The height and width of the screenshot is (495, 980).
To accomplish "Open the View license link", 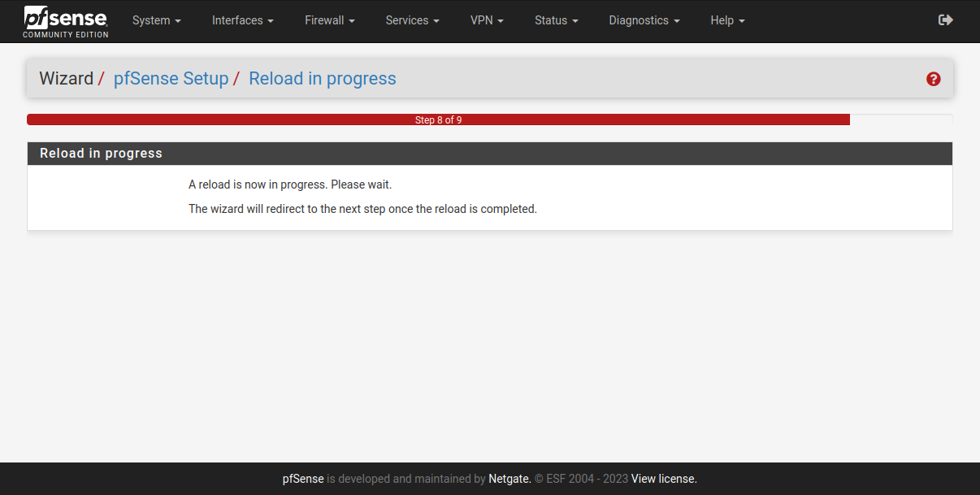I will click(664, 479).
